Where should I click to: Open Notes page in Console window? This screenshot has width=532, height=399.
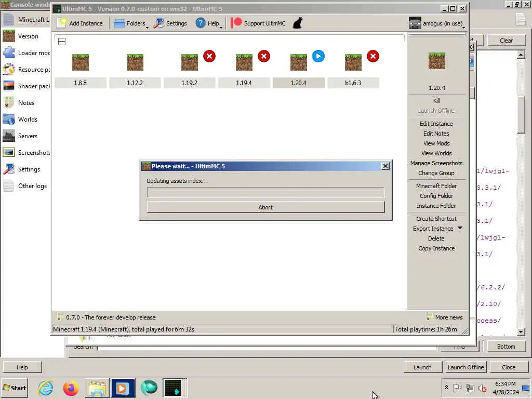coord(25,103)
